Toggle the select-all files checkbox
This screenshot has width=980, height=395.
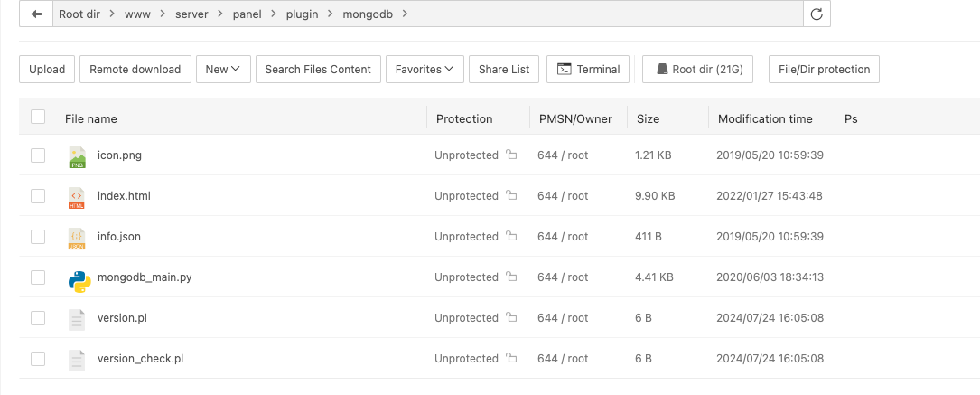(x=38, y=117)
